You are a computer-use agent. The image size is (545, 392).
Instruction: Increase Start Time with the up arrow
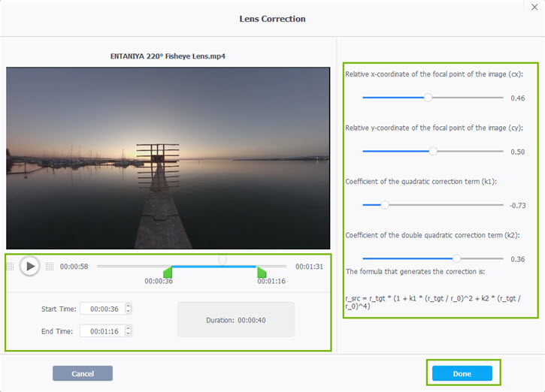click(x=129, y=306)
